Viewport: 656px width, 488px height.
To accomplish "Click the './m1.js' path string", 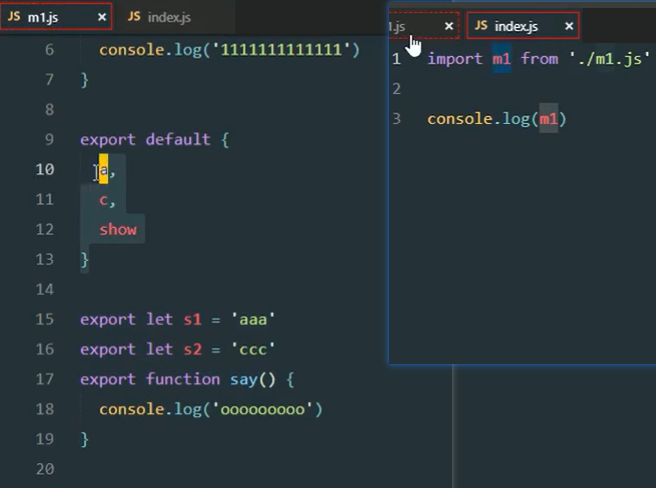I will (610, 59).
